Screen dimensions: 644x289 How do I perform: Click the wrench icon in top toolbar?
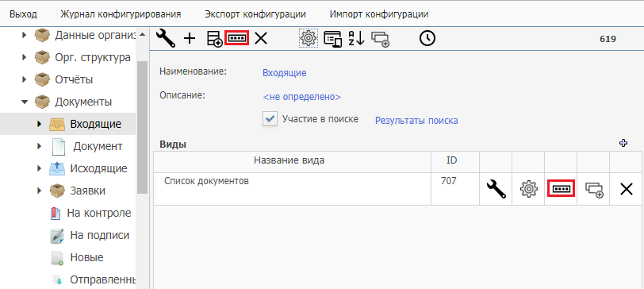coord(166,39)
